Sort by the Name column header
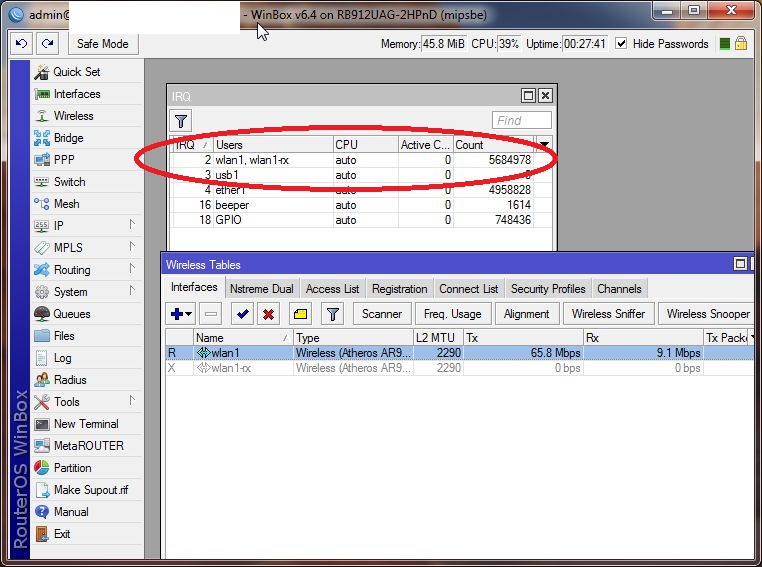Viewport: 762px width, 567px height. [243, 338]
